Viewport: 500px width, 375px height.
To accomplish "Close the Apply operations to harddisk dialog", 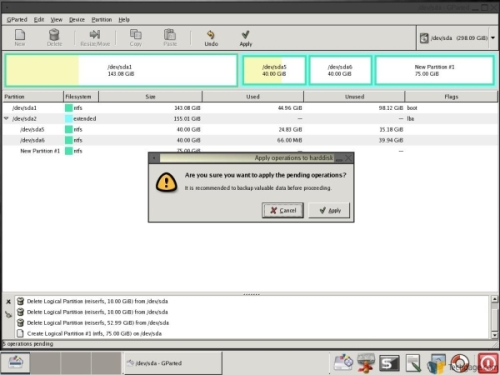I will 348,158.
